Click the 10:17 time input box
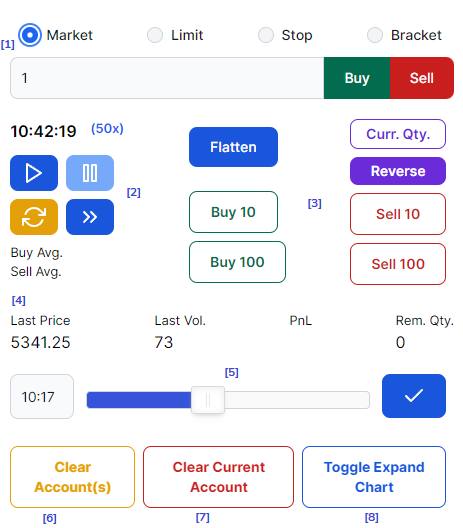 [x=42, y=397]
